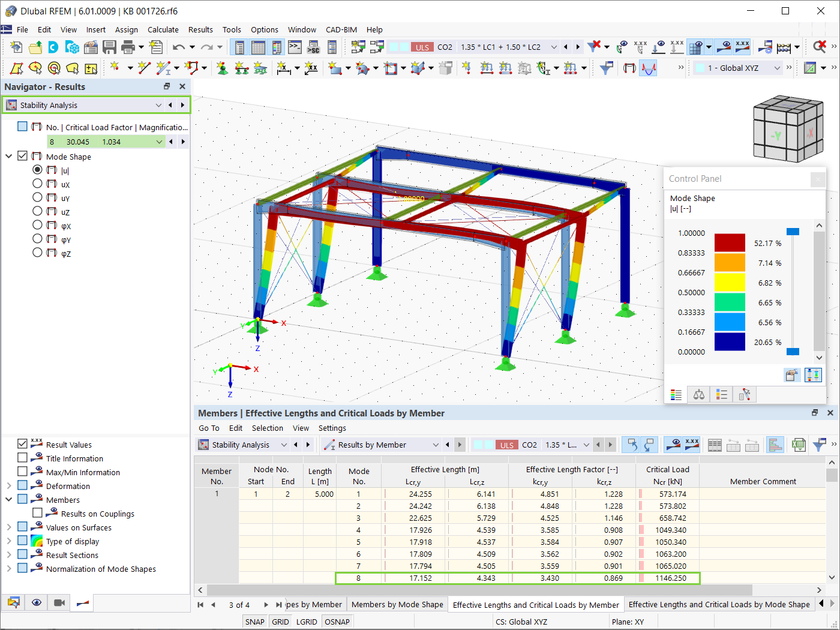Open the Navigator Views camera tab icon

point(59,602)
